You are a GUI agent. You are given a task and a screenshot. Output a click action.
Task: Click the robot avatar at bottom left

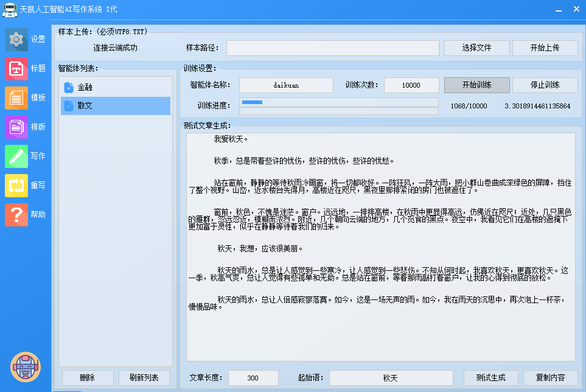[x=26, y=367]
